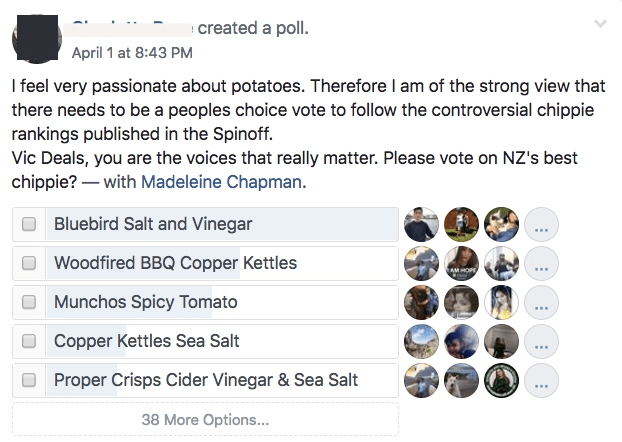Click the Munchos Spicy Tomato option bar

click(220, 302)
